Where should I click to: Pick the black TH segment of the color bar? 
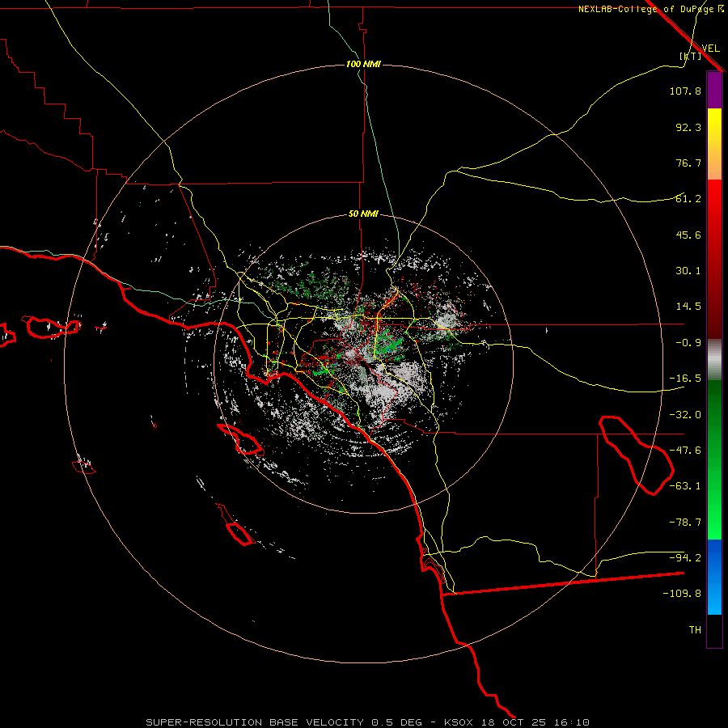[714, 631]
